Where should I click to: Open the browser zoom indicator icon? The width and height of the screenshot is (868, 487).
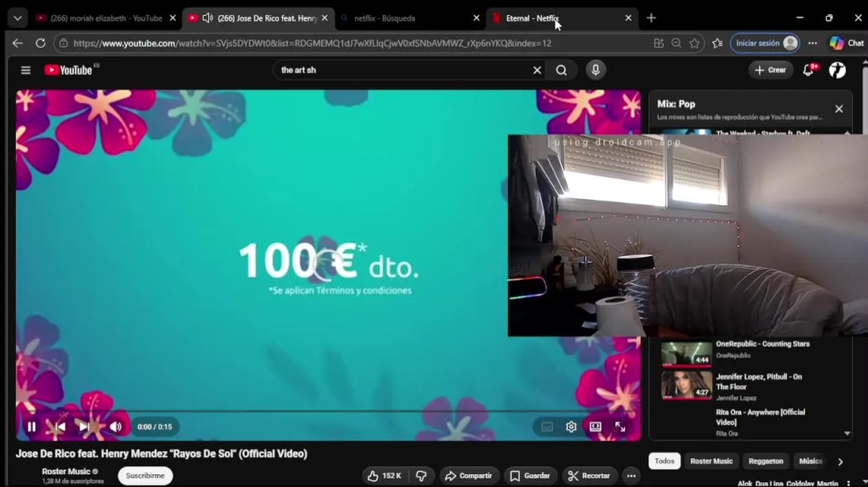[677, 43]
